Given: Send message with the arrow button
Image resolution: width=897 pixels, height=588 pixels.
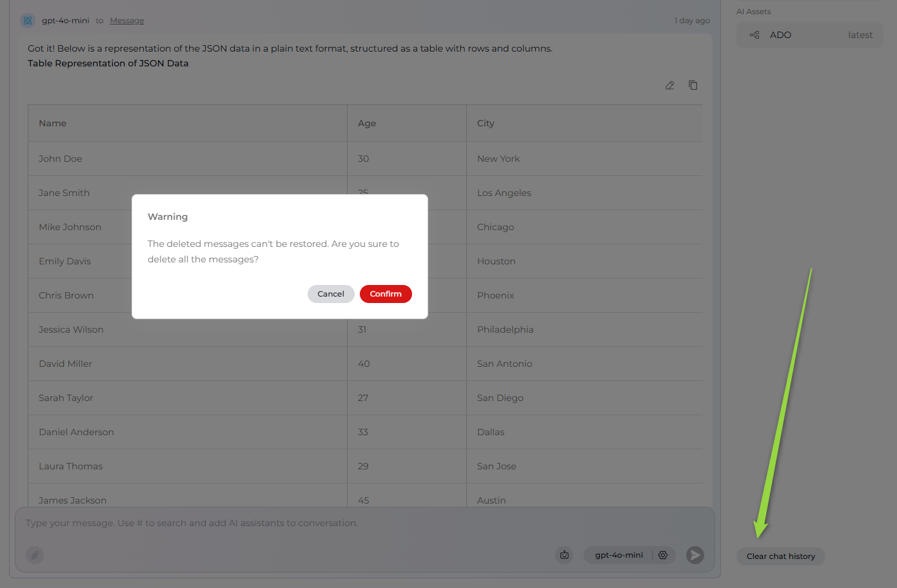Looking at the screenshot, I should (x=695, y=555).
